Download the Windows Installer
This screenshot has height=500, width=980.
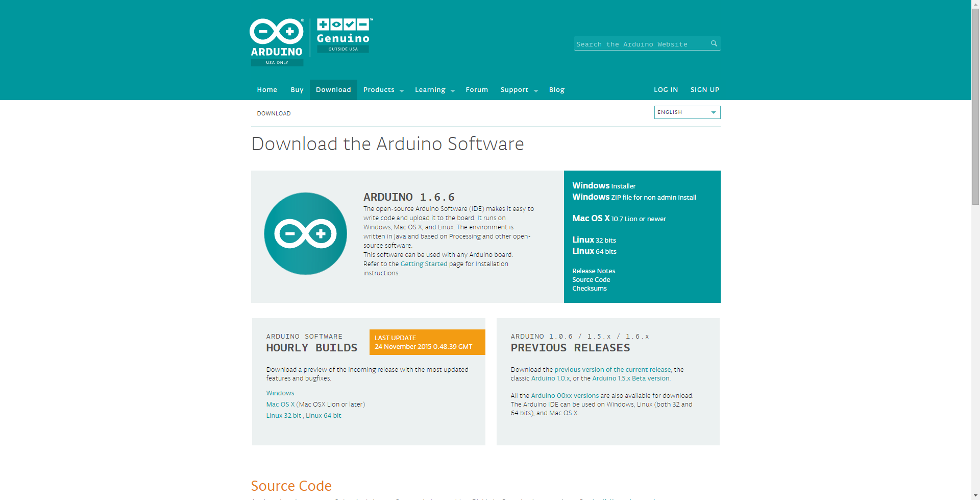pyautogui.click(x=604, y=186)
